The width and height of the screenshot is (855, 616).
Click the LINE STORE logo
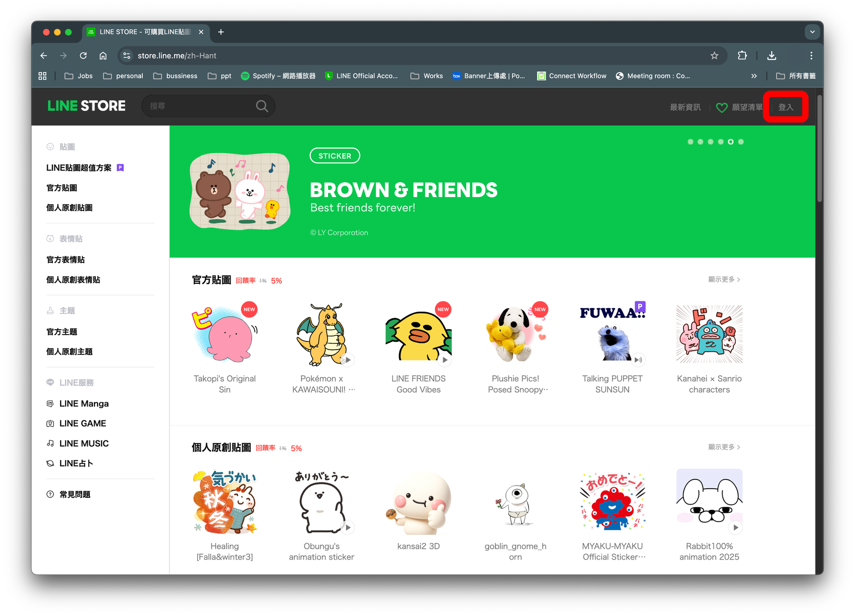[86, 106]
